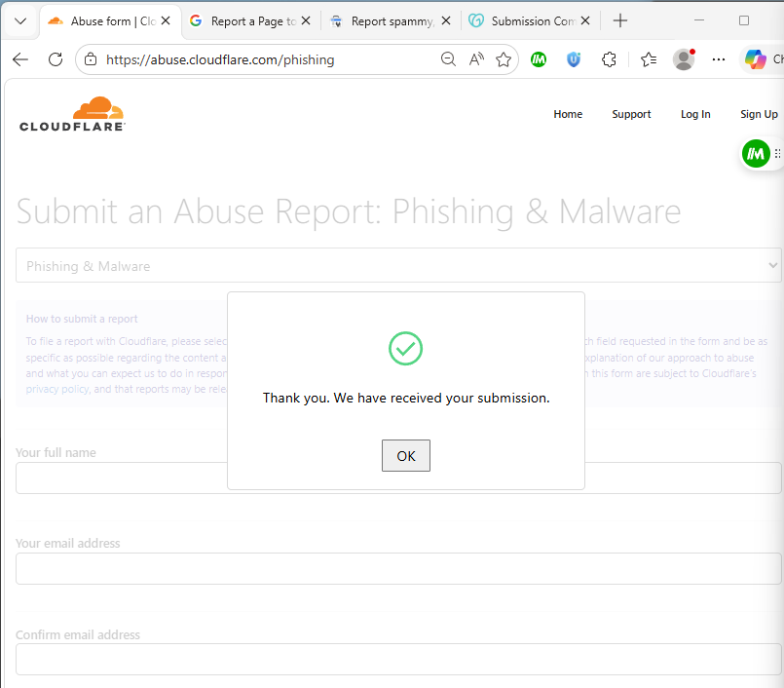The height and width of the screenshot is (688, 784).
Task: Open the Favorites list icon
Action: pos(649,59)
